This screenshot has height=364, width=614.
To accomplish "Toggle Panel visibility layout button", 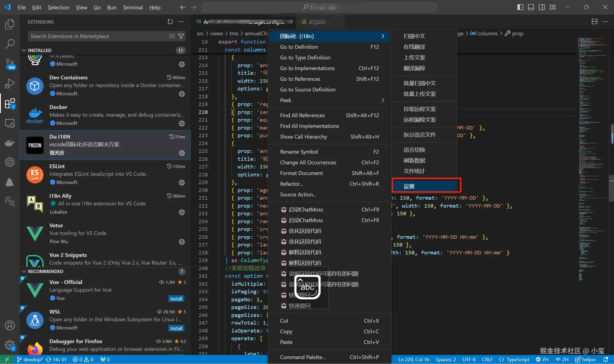I will [x=531, y=7].
